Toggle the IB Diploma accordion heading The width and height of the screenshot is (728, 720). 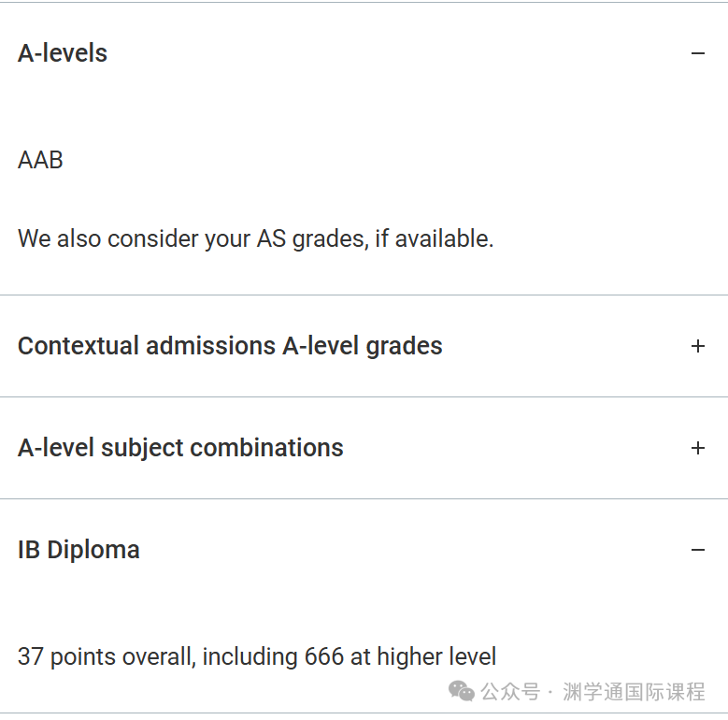pos(79,550)
